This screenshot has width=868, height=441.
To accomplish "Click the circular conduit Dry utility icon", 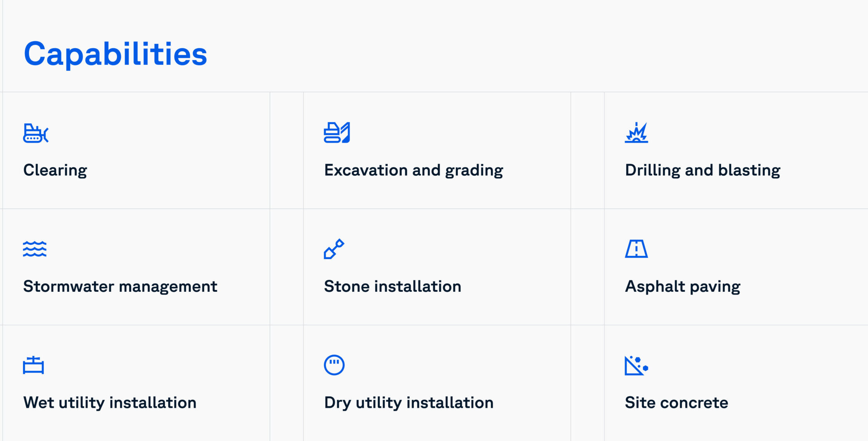I will coord(334,365).
